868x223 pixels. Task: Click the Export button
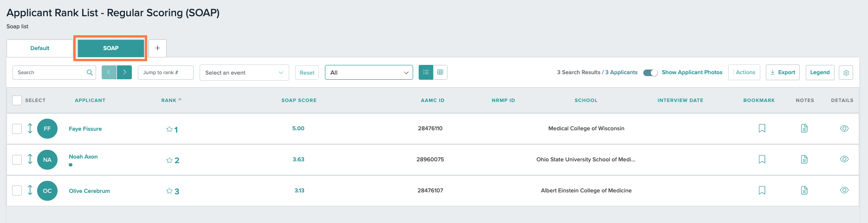[x=783, y=72]
